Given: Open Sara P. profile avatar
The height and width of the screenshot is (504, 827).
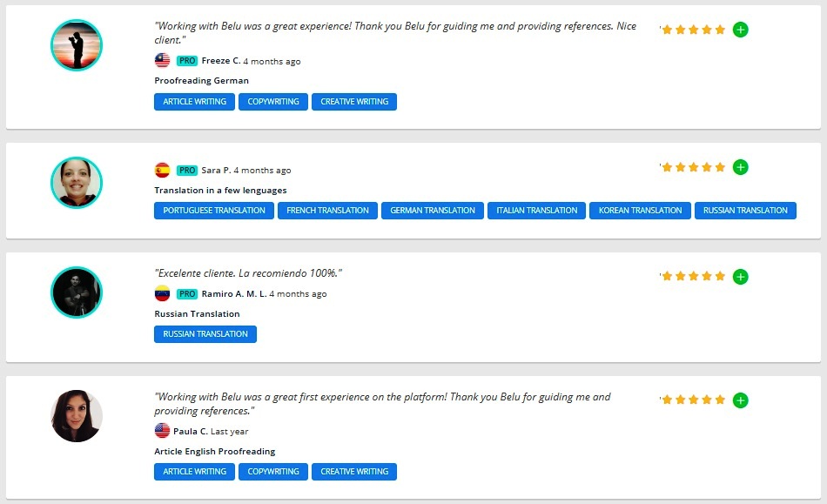Looking at the screenshot, I should (77, 183).
